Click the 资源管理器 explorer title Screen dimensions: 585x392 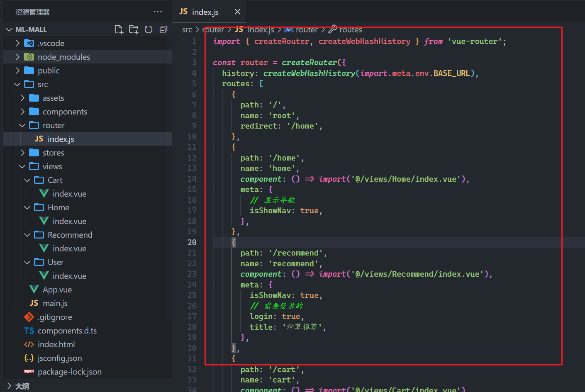pyautogui.click(x=32, y=12)
